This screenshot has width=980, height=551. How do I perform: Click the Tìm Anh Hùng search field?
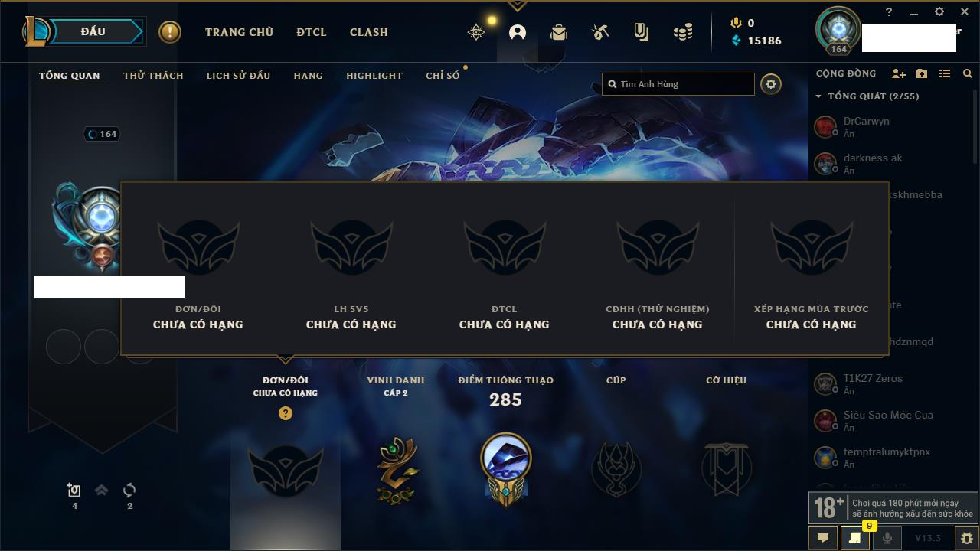678,84
